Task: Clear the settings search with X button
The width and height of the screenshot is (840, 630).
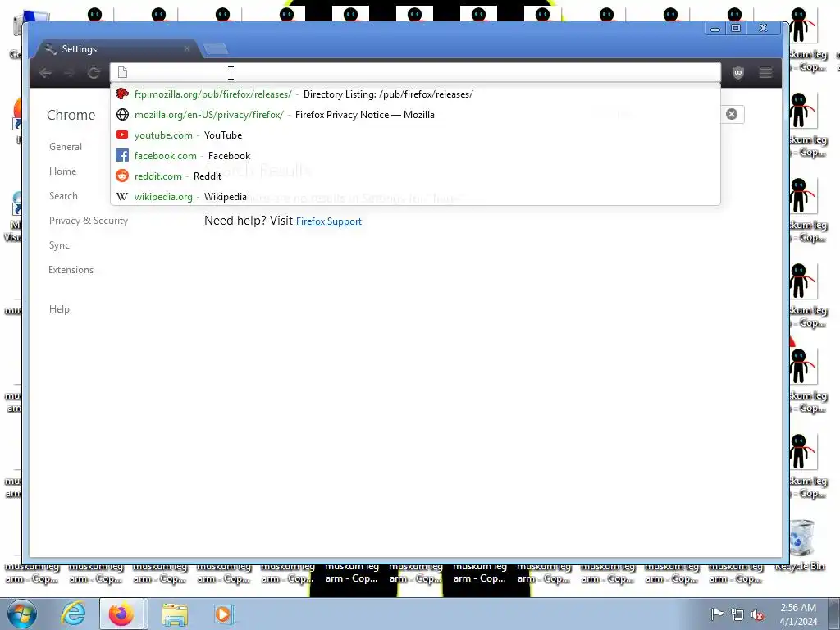Action: point(732,114)
